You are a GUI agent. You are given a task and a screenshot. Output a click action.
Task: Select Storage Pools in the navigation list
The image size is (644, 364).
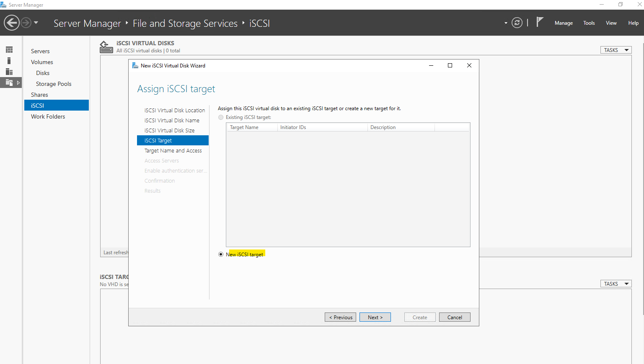coord(54,84)
